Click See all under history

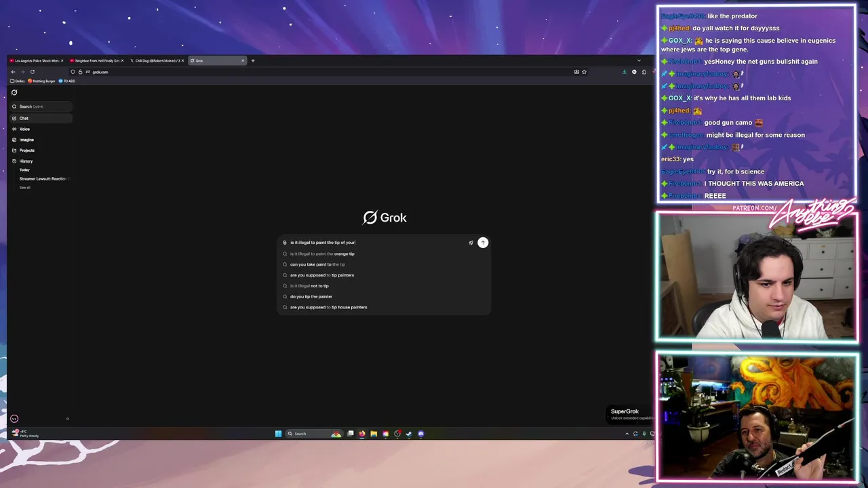tap(24, 188)
